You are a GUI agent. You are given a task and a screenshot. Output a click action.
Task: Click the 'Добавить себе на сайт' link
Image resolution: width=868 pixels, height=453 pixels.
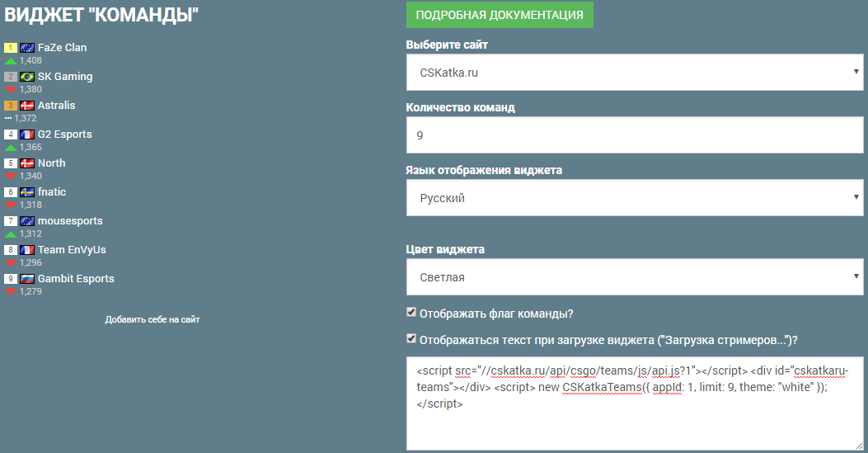[152, 319]
